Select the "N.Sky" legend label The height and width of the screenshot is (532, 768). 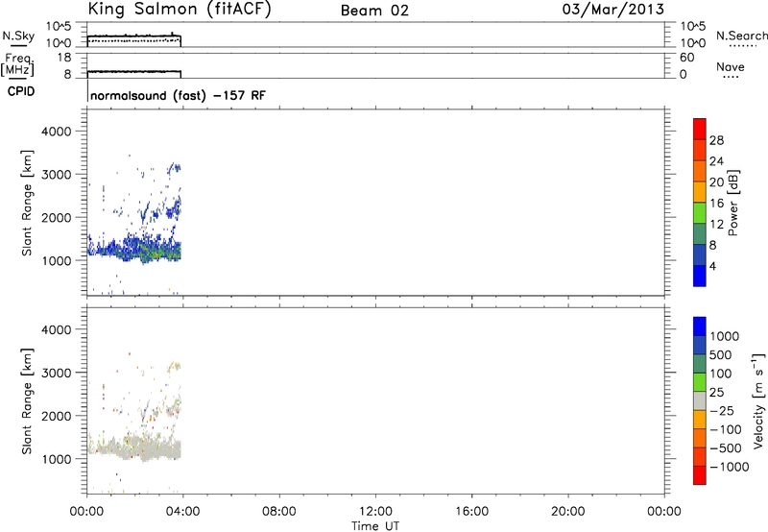18,36
